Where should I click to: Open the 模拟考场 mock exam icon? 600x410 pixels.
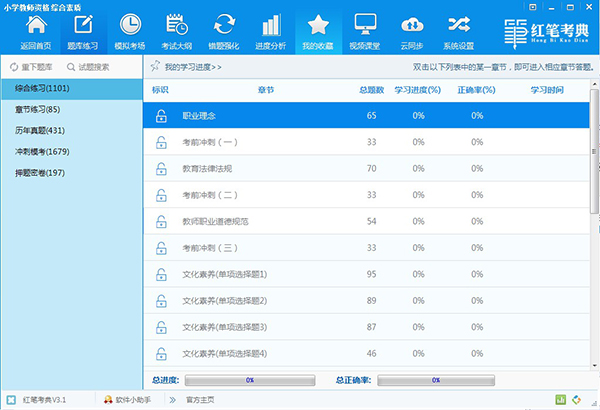point(130,27)
